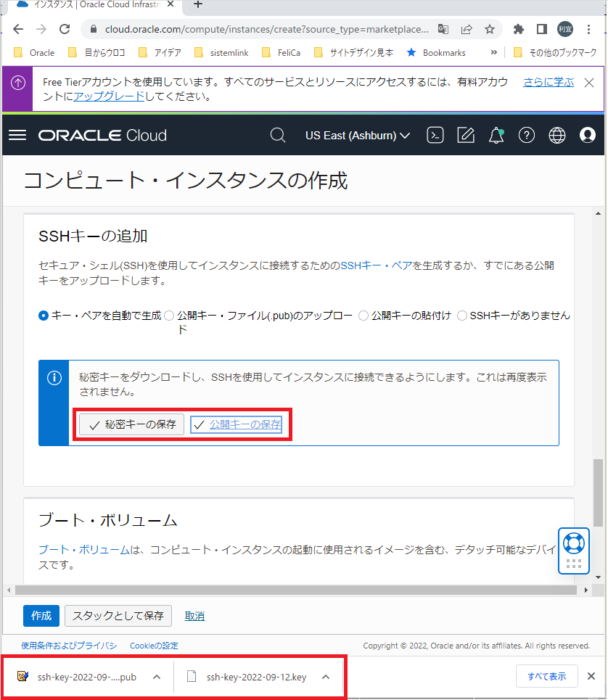Open the Oracle Cloud user profile icon
The width and height of the screenshot is (608, 700).
click(x=588, y=135)
